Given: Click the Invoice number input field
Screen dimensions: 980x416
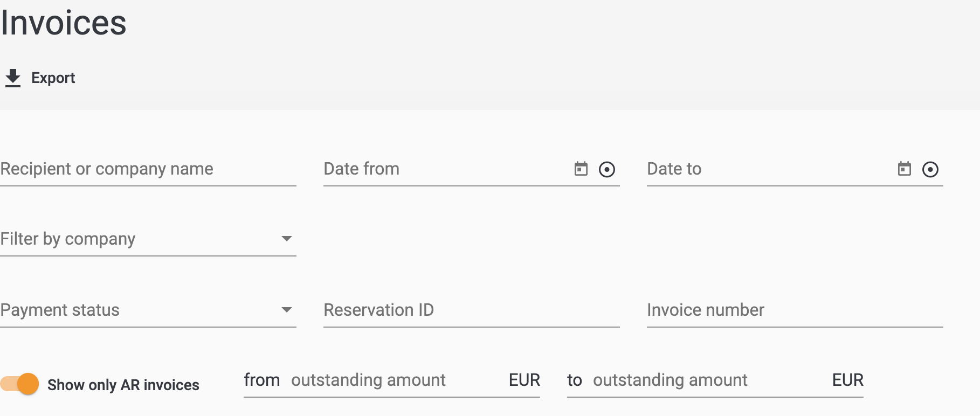Looking at the screenshot, I should click(755, 310).
